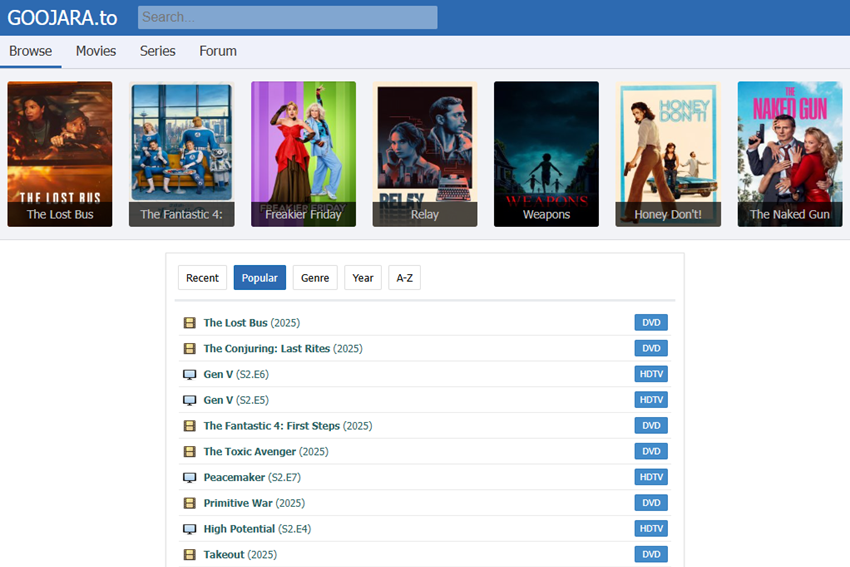Image resolution: width=850 pixels, height=567 pixels.
Task: Click the TV icon beside High Potential
Action: (x=189, y=529)
